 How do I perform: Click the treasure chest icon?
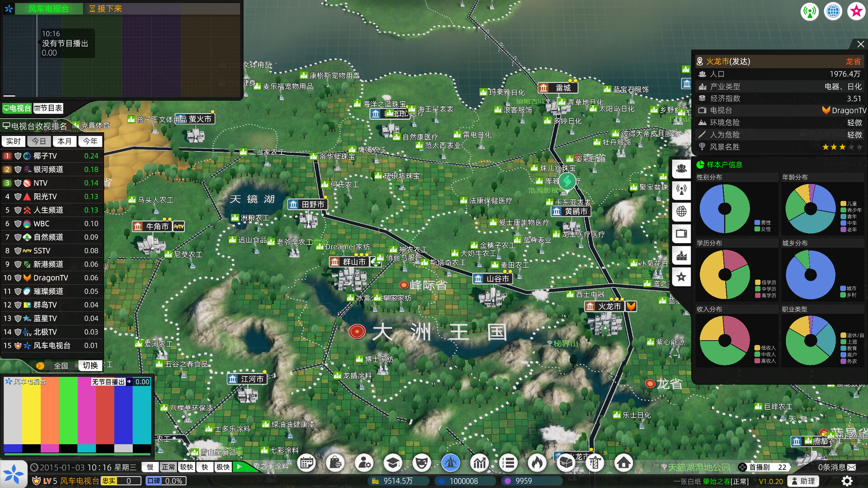tap(566, 463)
